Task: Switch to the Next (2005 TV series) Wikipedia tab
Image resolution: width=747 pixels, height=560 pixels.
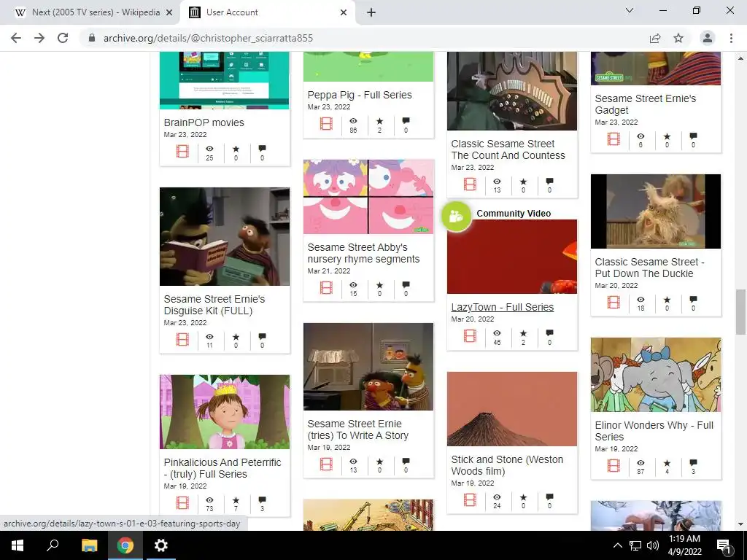Action: tap(96, 12)
